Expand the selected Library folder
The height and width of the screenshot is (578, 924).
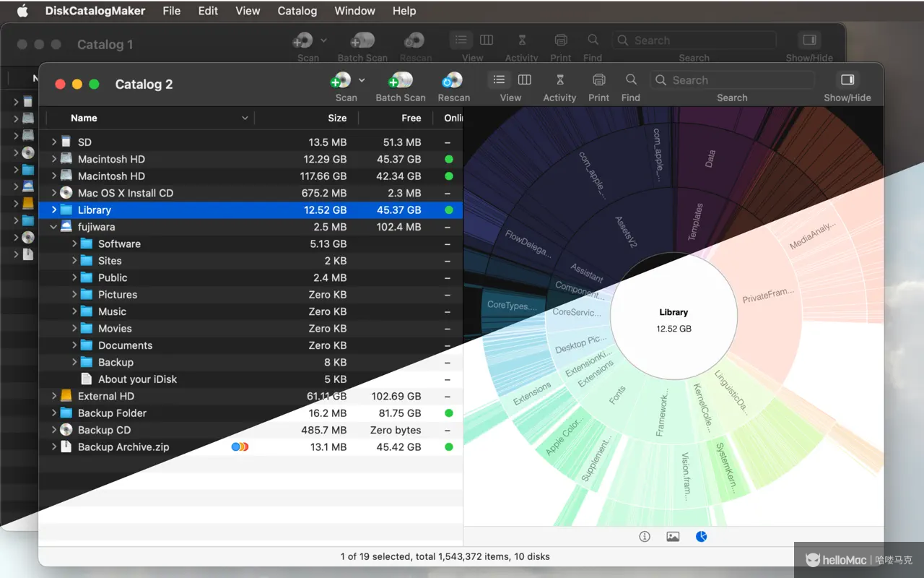pyautogui.click(x=53, y=210)
